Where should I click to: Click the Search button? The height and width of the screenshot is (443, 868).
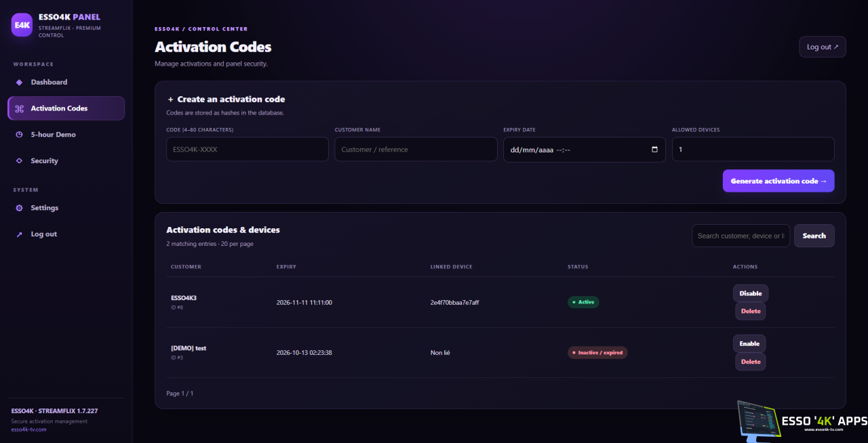click(814, 236)
